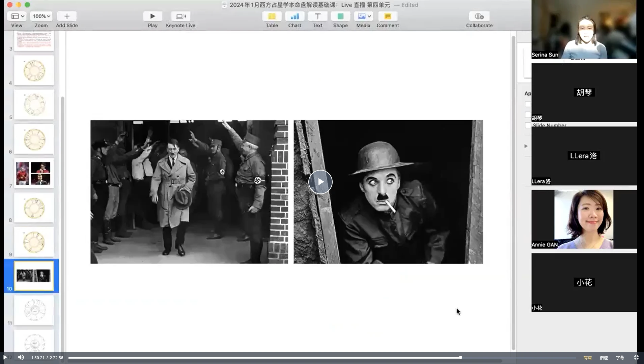Resume video with bottom play button

click(x=5, y=357)
